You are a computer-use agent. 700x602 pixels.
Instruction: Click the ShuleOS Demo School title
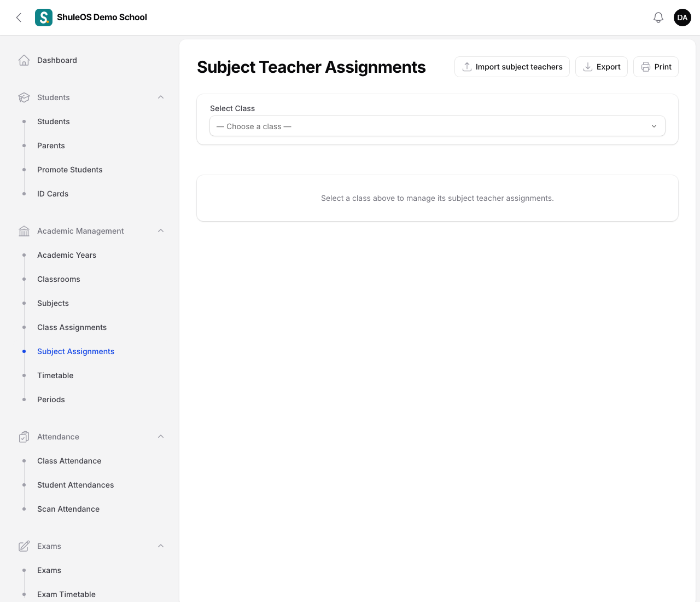tap(102, 18)
